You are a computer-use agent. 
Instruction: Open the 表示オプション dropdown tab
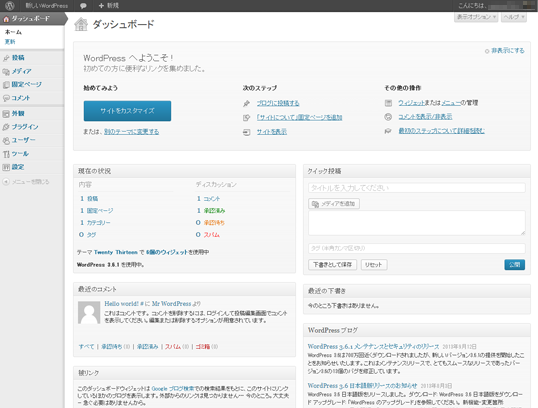point(476,17)
